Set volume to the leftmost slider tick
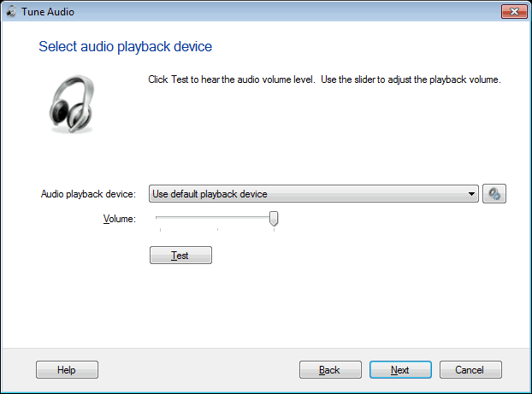Viewport: 532px width, 394px height. point(160,229)
